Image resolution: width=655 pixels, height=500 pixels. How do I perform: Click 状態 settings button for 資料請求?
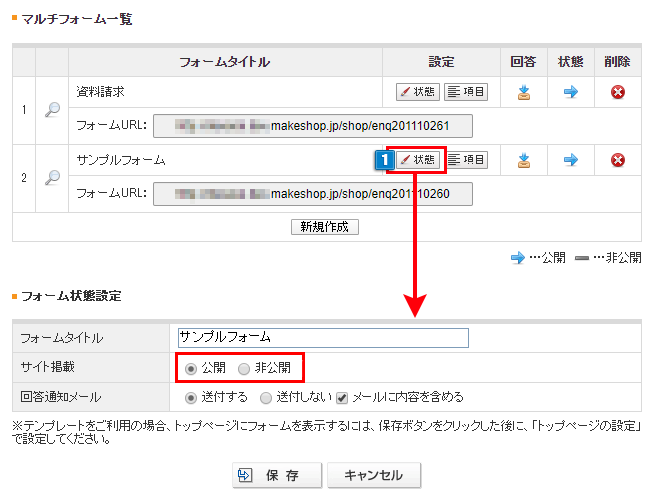pos(418,91)
